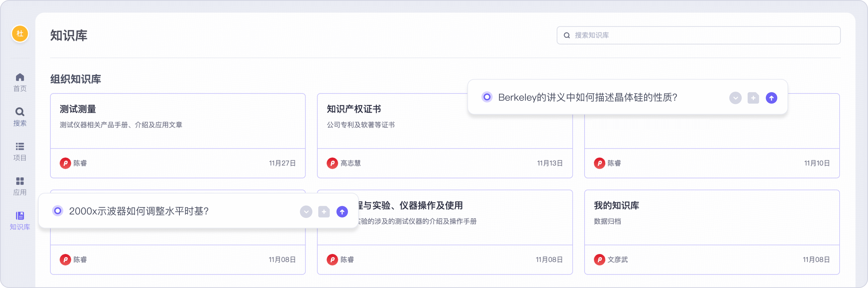This screenshot has height=288, width=868.
Task: Click the 2000x示波器如何调整水平时基 question text
Action: (139, 211)
